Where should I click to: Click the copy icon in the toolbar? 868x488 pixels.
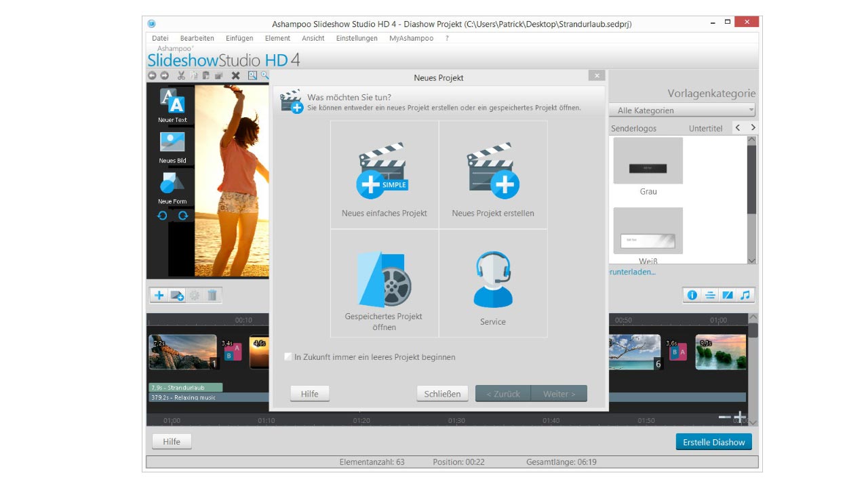click(194, 76)
